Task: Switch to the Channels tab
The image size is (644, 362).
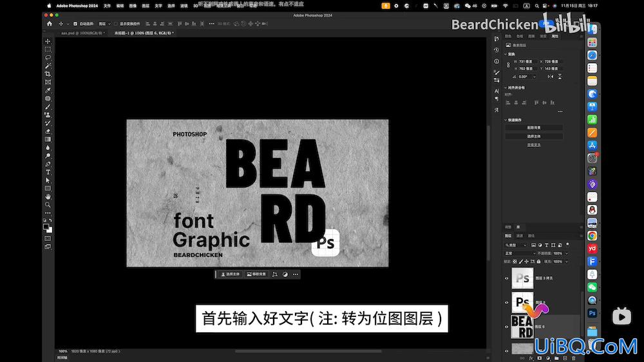Action: pos(520,236)
